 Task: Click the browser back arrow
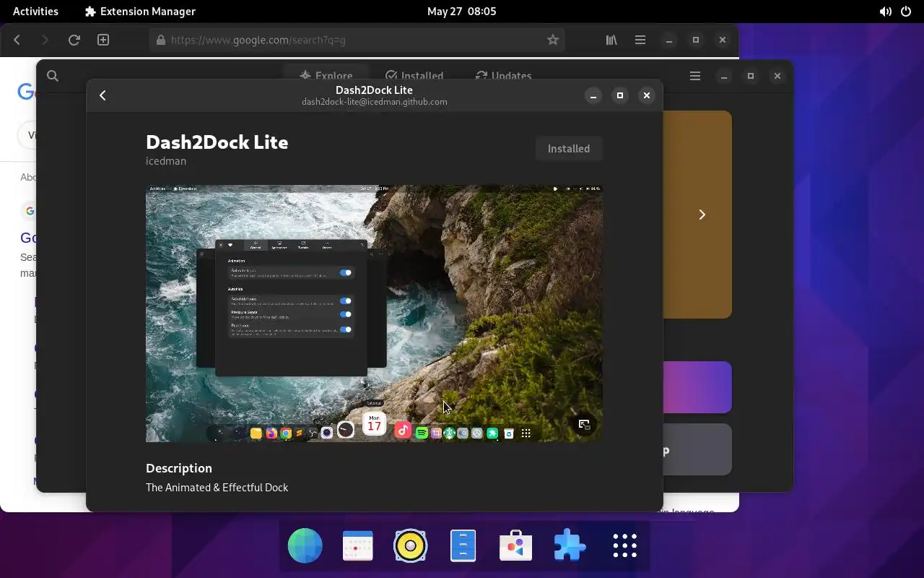coord(17,40)
